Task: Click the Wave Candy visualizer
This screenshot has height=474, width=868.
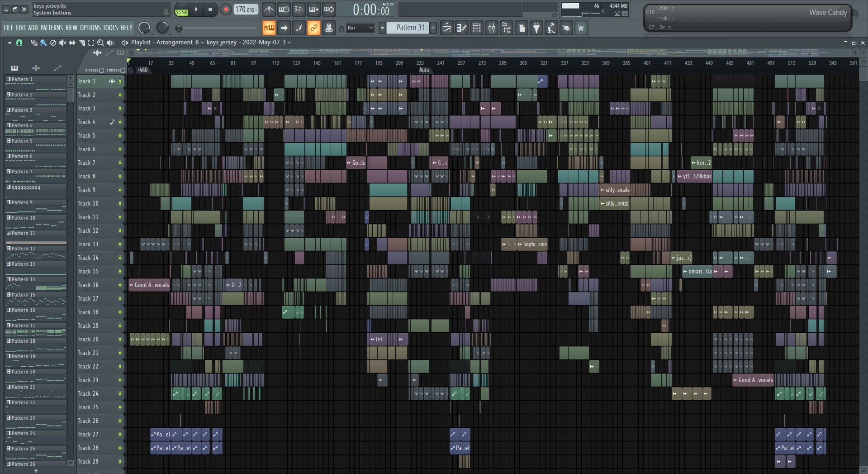Action: tap(748, 18)
